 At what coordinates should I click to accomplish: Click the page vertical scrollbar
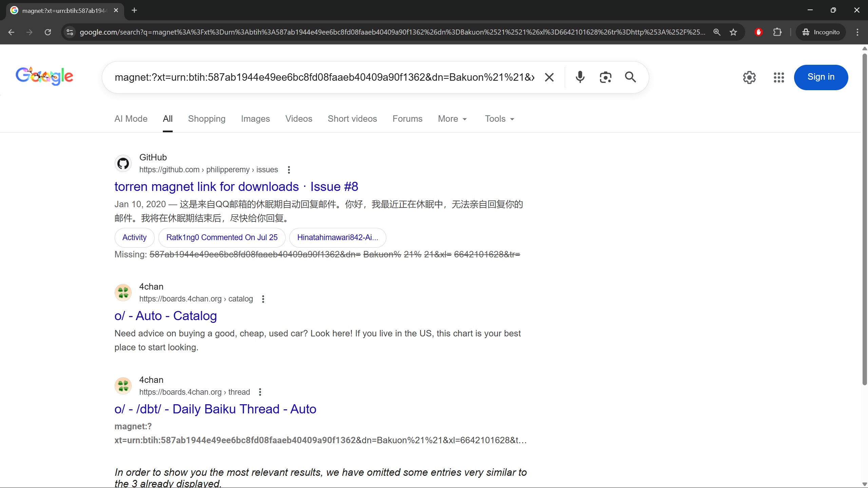click(x=864, y=217)
